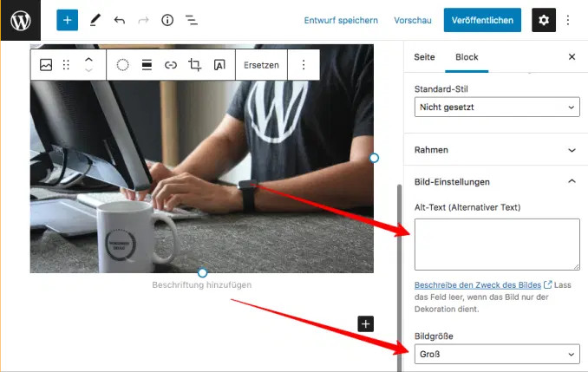Insert a link on the image
Screen dimensions: 588x372
tap(171, 65)
